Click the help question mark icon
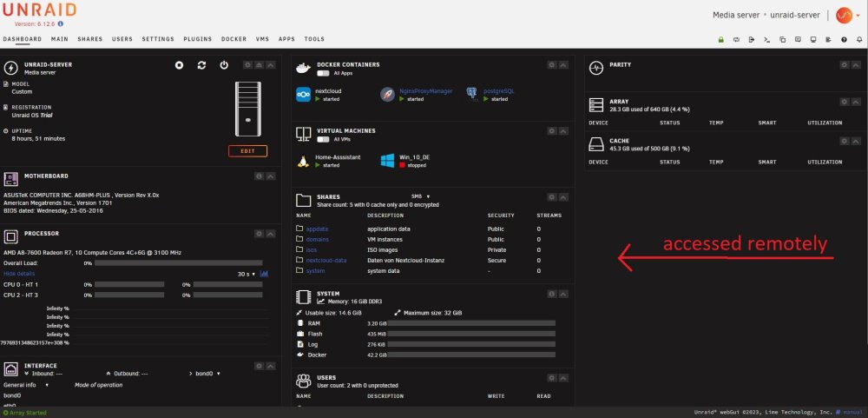868x418 pixels. point(844,39)
